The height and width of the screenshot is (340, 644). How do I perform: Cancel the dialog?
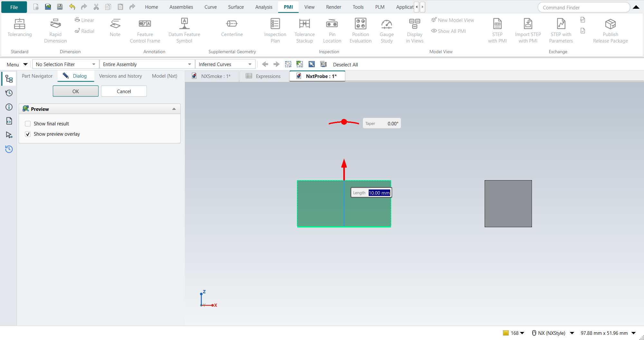[124, 91]
